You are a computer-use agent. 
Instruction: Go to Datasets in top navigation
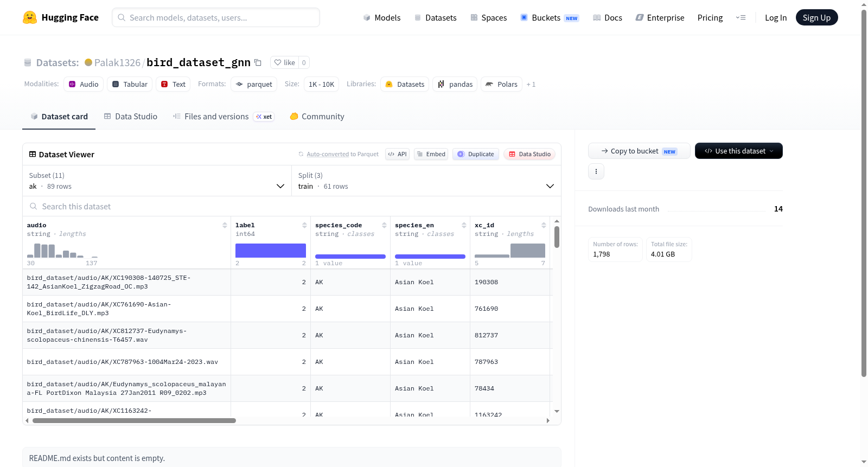coord(435,17)
